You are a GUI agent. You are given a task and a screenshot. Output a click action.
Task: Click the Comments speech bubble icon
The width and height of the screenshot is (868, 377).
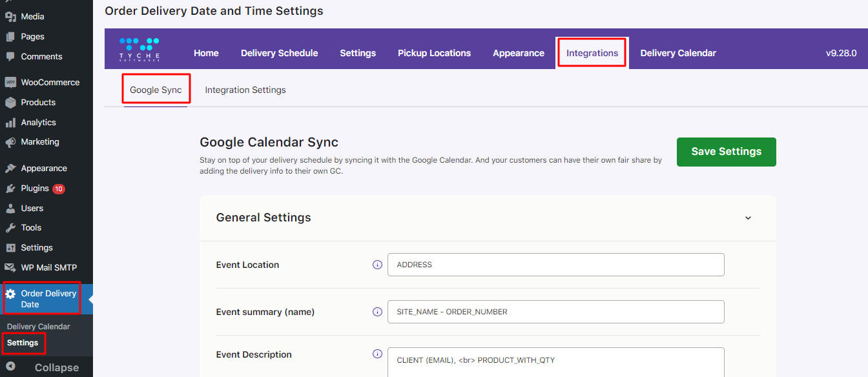(x=10, y=57)
